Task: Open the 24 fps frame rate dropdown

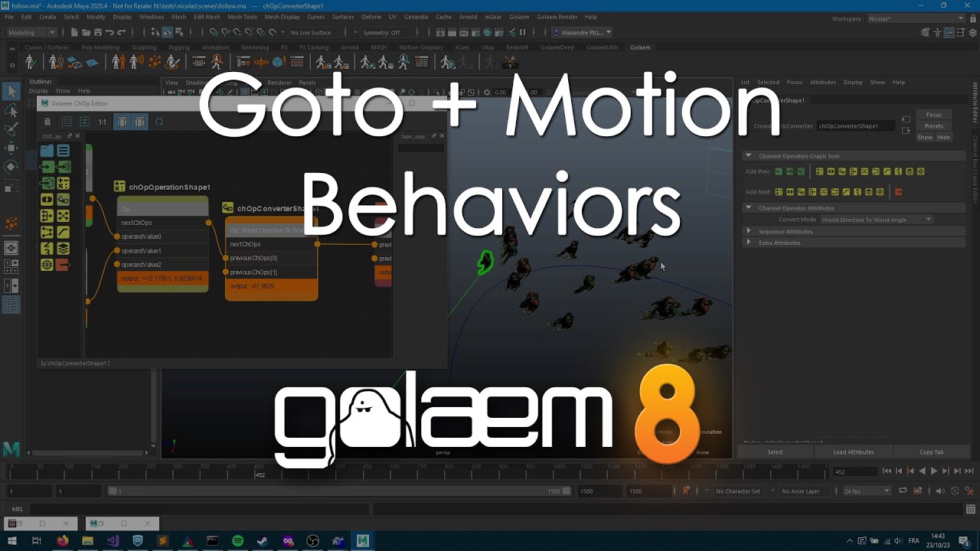Action: point(867,491)
